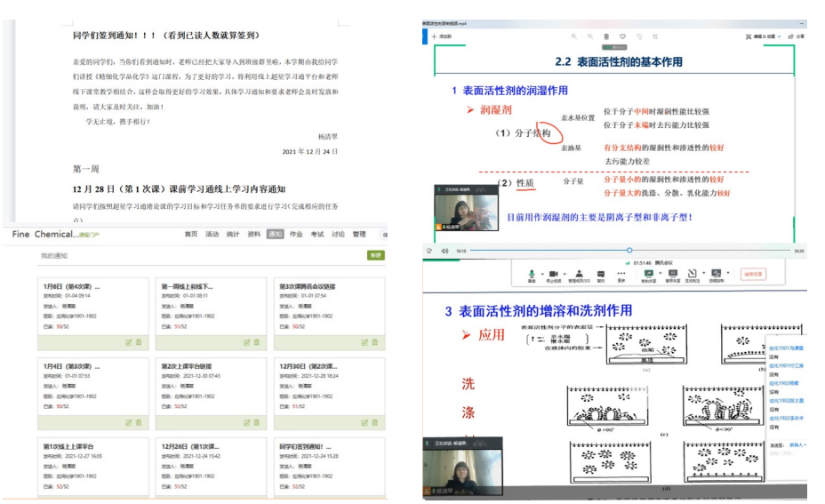Mute the microphone in Tencent Meeting toolbar

(x=532, y=274)
